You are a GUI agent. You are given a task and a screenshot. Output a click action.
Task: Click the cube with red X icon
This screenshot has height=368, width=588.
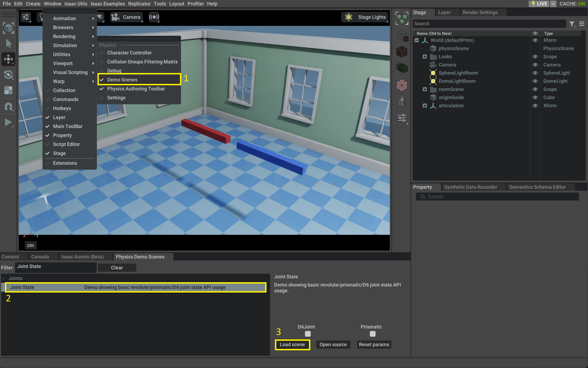(x=402, y=36)
